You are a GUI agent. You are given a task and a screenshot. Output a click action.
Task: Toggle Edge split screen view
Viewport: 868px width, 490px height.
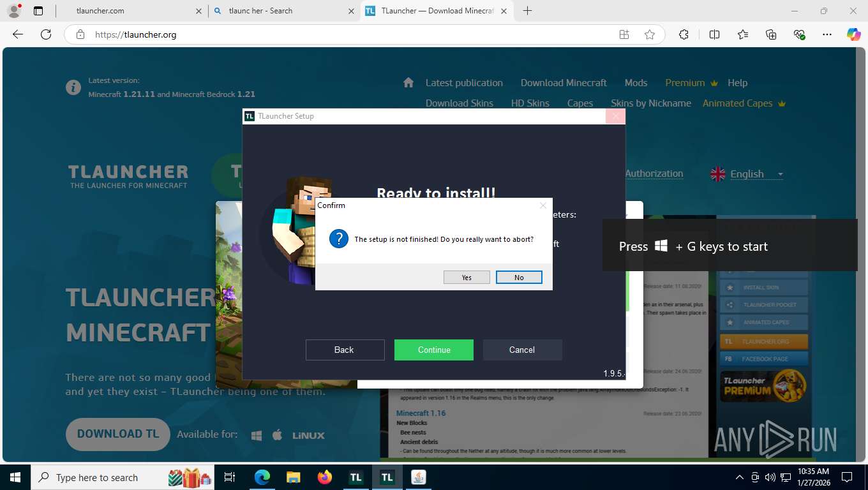714,34
